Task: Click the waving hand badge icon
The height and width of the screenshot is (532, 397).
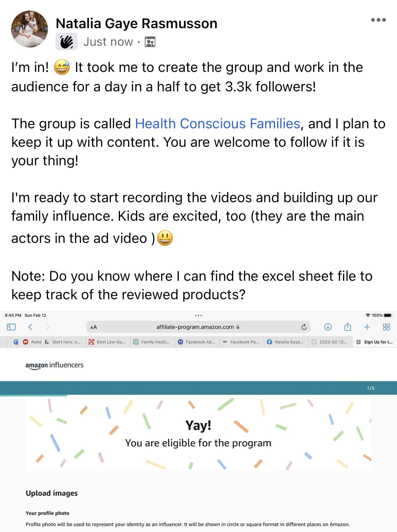Action: tap(66, 42)
